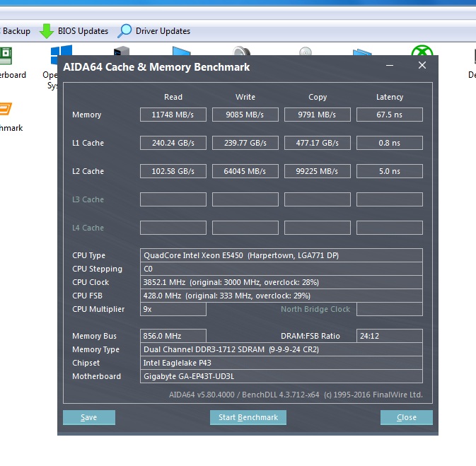Image resolution: width=476 pixels, height=466 pixels.
Task: Click Memory Latency value 67.5 ns
Action: [x=390, y=115]
